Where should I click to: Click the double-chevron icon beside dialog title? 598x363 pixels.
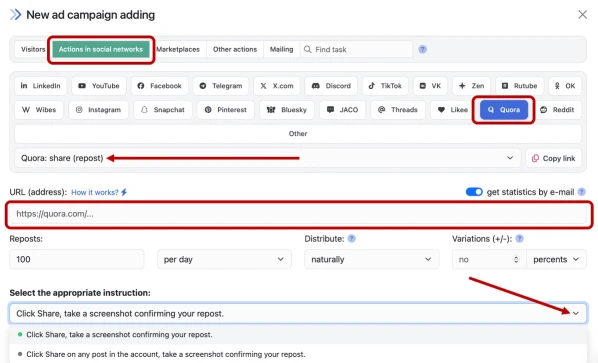pyautogui.click(x=16, y=15)
